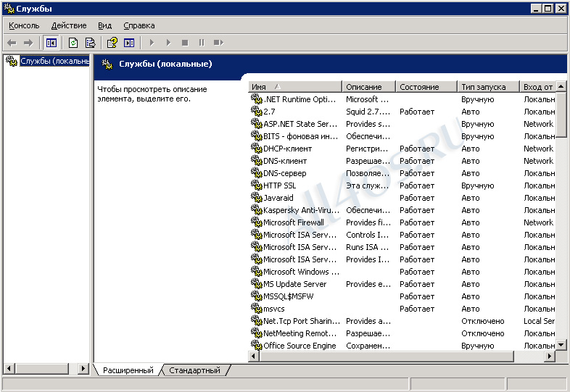Open the Help question mark toolbar icon
This screenshot has width=570, height=392.
112,43
